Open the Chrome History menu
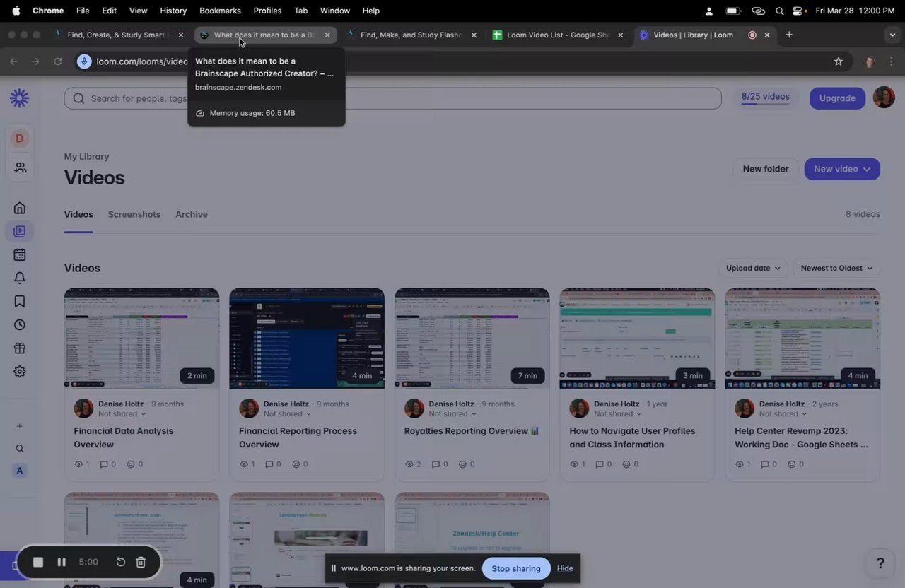The width and height of the screenshot is (905, 588). (x=173, y=11)
